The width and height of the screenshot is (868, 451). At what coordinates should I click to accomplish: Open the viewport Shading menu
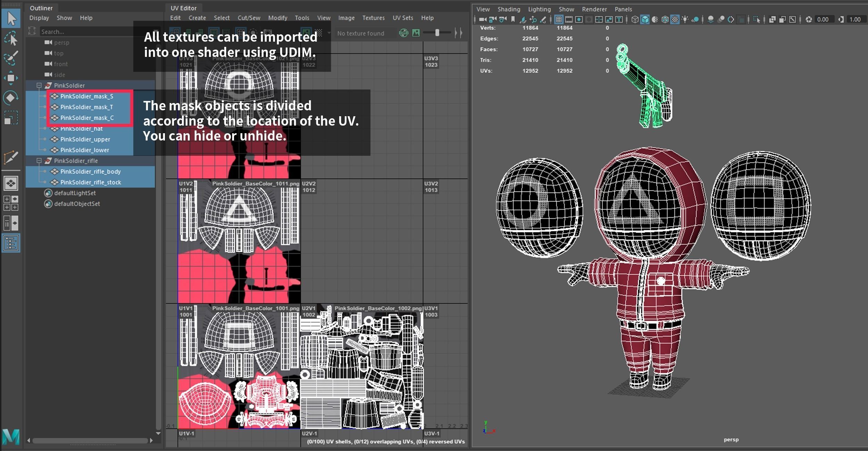[509, 9]
